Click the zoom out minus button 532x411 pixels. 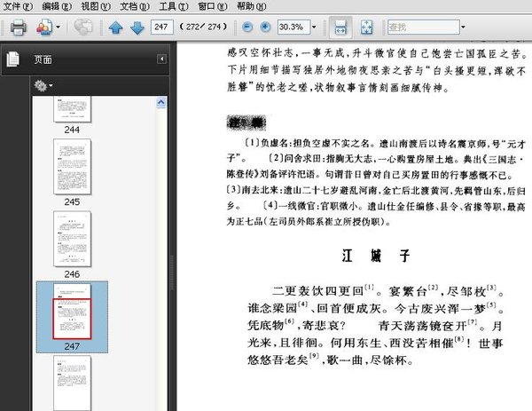(x=247, y=28)
